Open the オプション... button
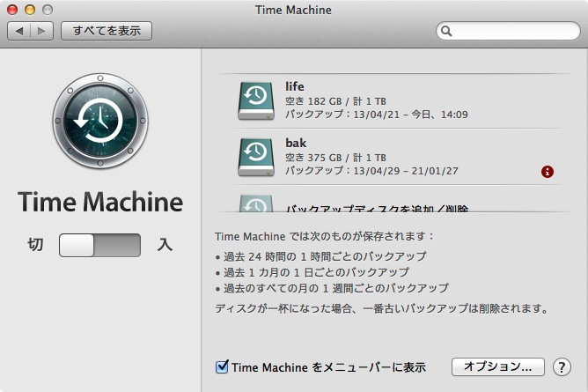The width and height of the screenshot is (588, 392). tap(498, 366)
